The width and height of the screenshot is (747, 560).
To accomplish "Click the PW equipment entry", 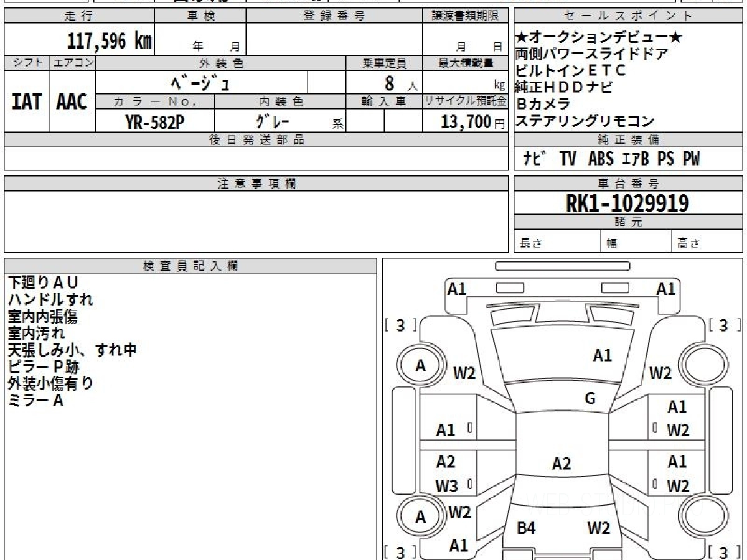I will click(x=691, y=159).
